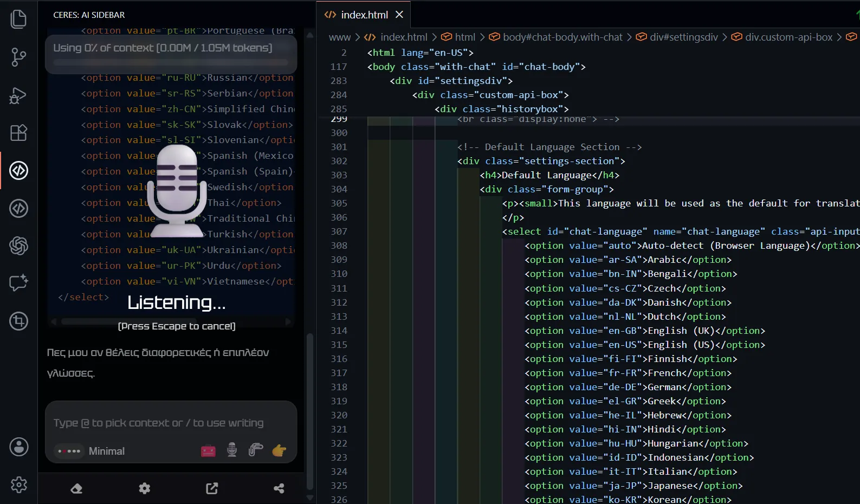This screenshot has width=860, height=504.
Task: Open the Manage gear at activity bar bottom
Action: (19, 484)
